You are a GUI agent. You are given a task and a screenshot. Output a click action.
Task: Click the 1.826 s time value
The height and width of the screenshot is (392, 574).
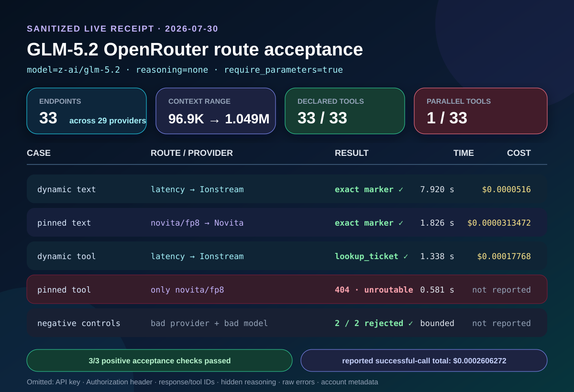click(x=437, y=223)
